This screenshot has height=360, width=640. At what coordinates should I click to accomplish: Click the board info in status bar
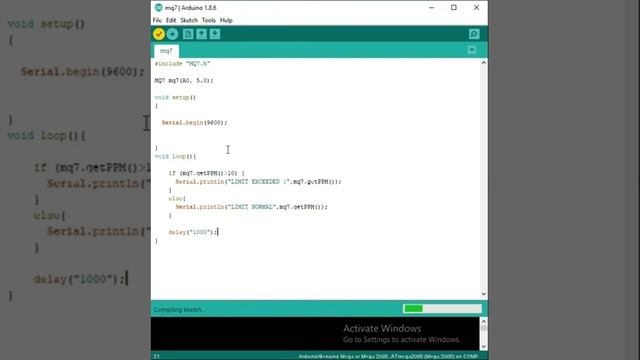(388, 356)
